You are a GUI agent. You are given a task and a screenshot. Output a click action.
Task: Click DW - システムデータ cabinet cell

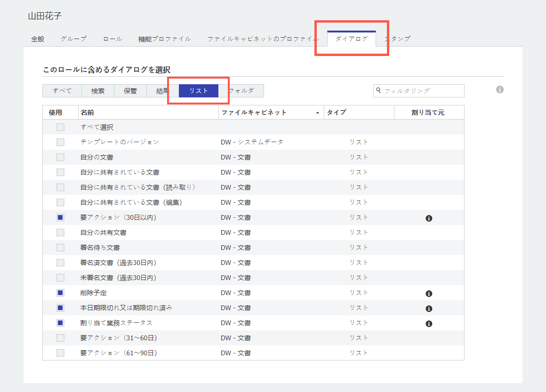tap(252, 142)
